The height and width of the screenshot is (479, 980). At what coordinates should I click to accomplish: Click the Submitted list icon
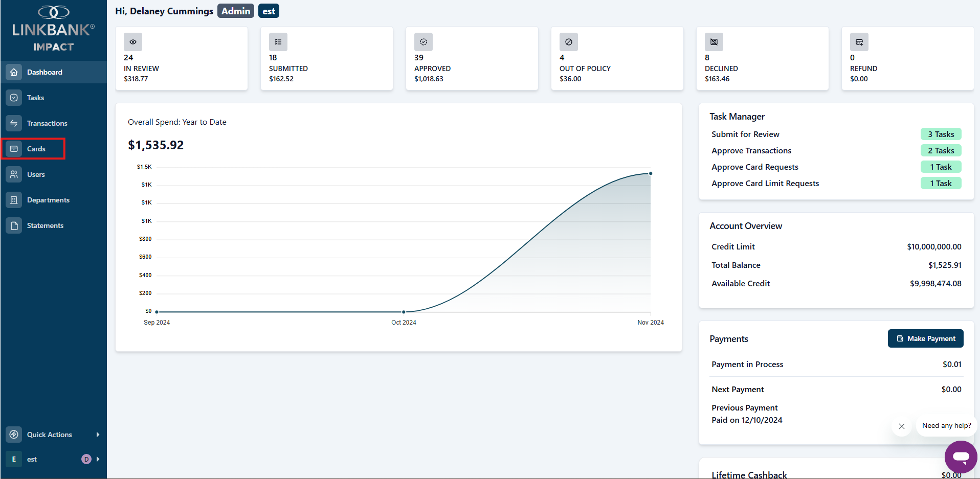point(278,42)
